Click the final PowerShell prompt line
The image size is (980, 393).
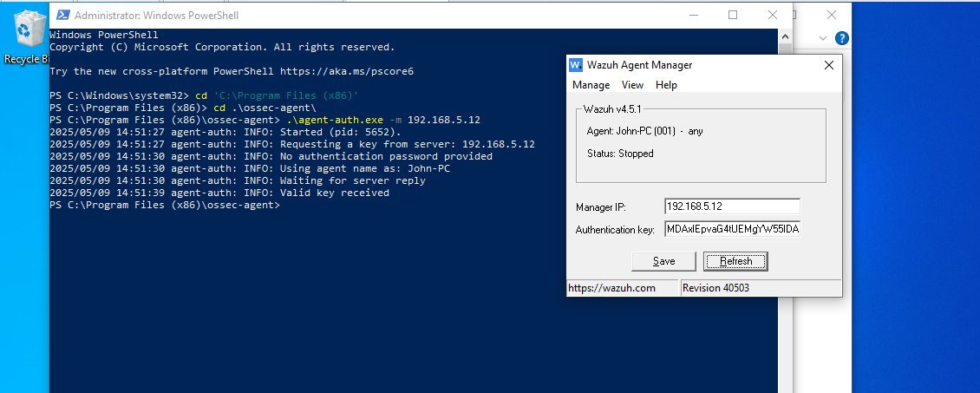pyautogui.click(x=165, y=205)
